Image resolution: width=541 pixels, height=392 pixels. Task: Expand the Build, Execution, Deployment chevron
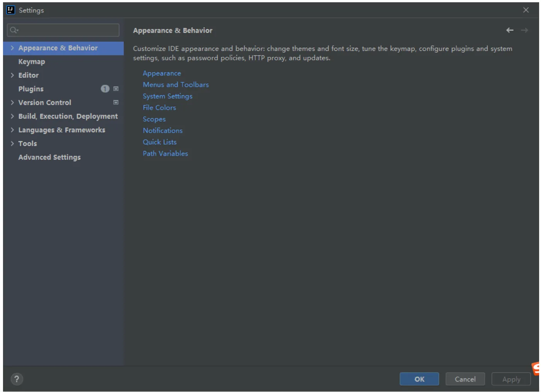click(x=12, y=116)
